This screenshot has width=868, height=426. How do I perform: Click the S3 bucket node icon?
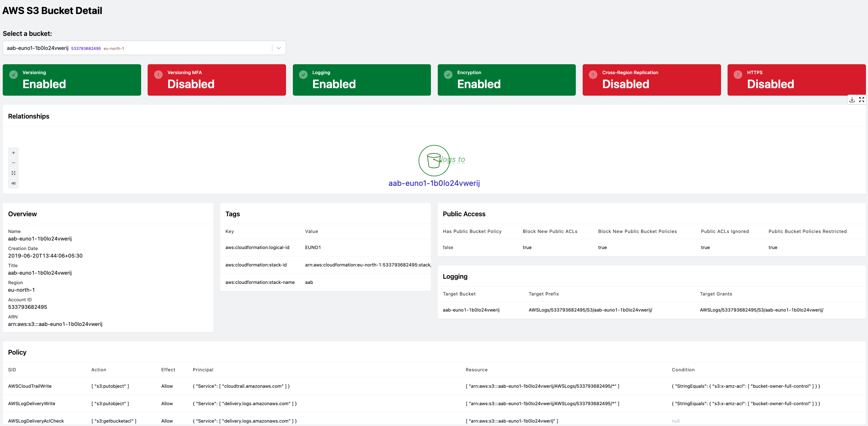(x=434, y=161)
